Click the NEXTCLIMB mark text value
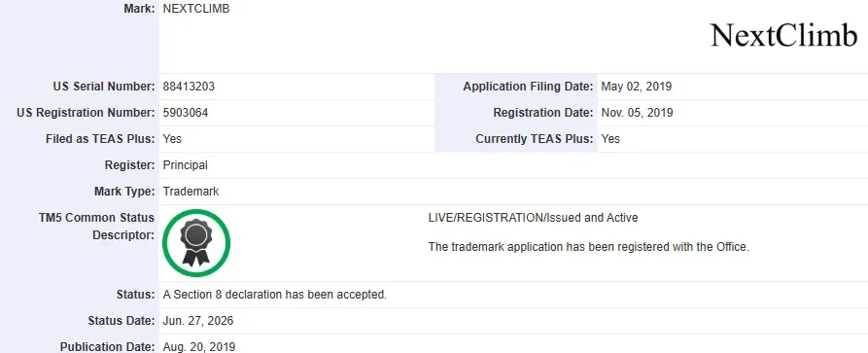The width and height of the screenshot is (868, 353). point(196,9)
